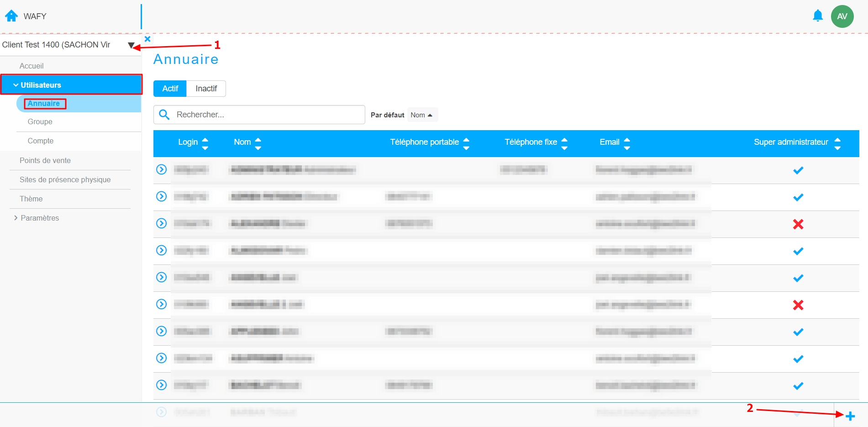Click the third row red cross

(798, 224)
